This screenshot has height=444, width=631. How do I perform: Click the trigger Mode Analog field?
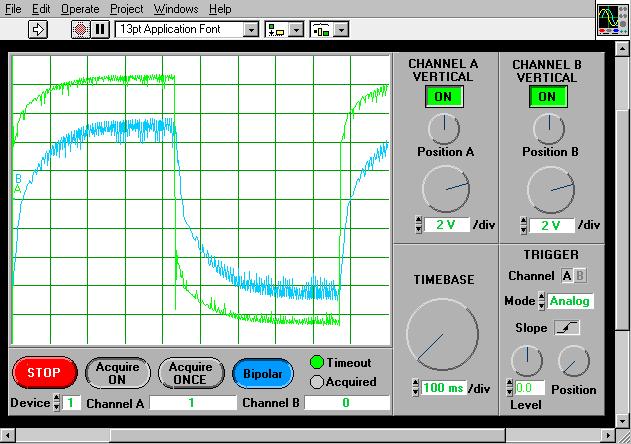pos(570,301)
